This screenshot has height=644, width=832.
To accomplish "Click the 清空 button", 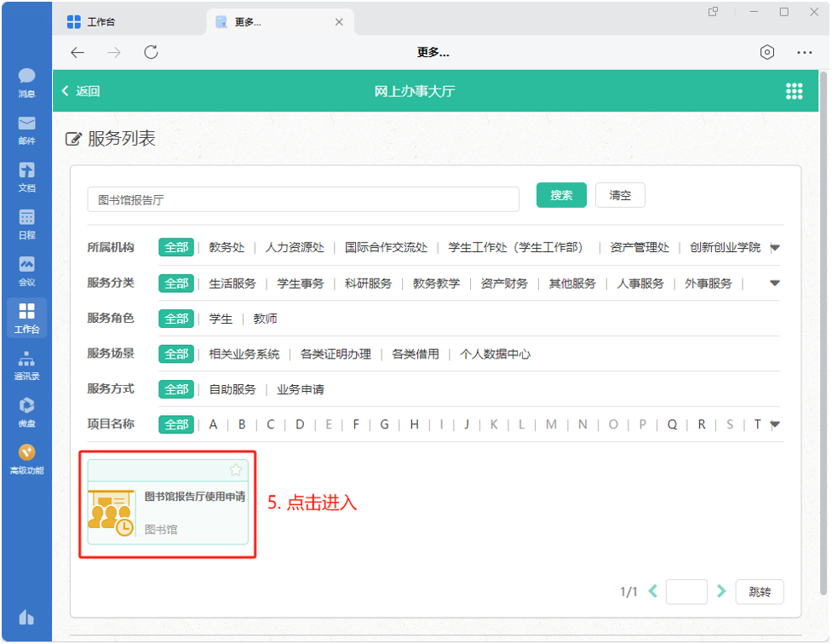I will pyautogui.click(x=620, y=195).
